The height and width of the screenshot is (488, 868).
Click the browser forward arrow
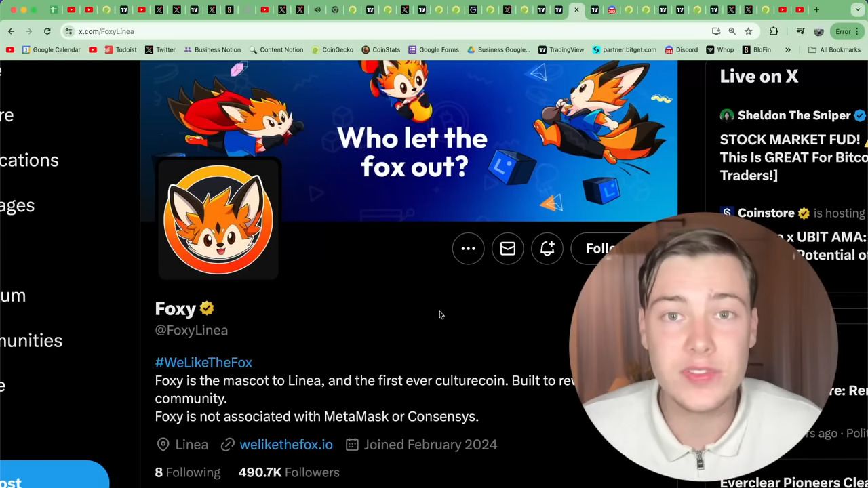pyautogui.click(x=29, y=31)
